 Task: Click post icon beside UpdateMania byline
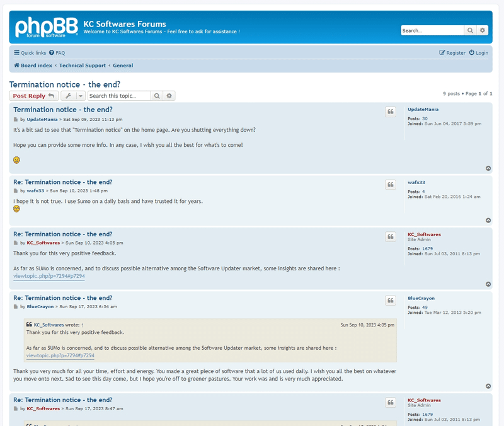[x=15, y=120]
